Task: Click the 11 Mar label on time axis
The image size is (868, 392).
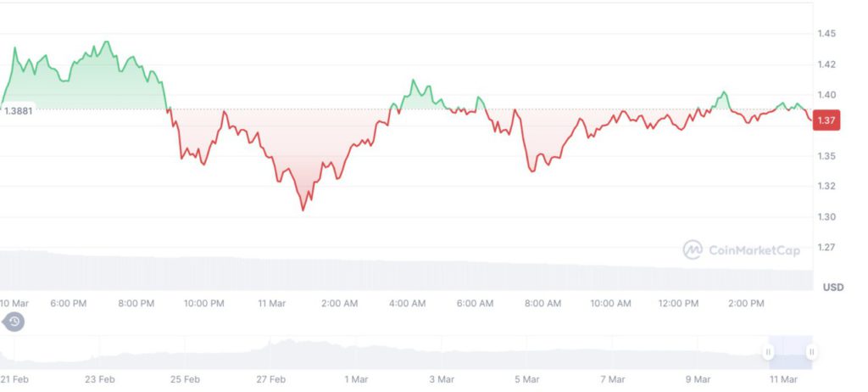Action: (270, 303)
